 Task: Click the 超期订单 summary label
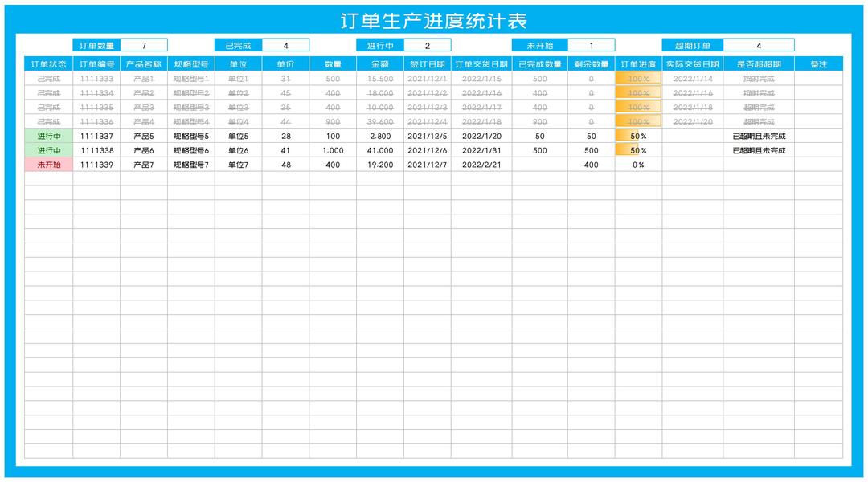[x=693, y=45]
